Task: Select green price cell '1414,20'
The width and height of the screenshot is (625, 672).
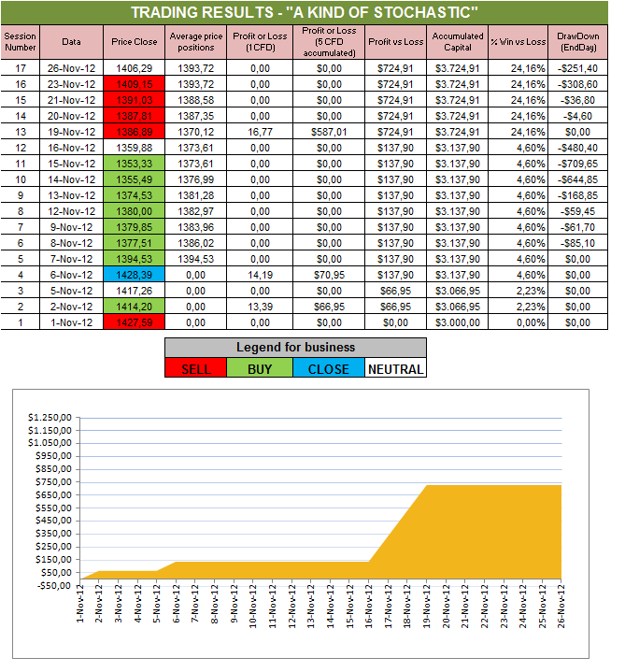Action: tap(135, 306)
